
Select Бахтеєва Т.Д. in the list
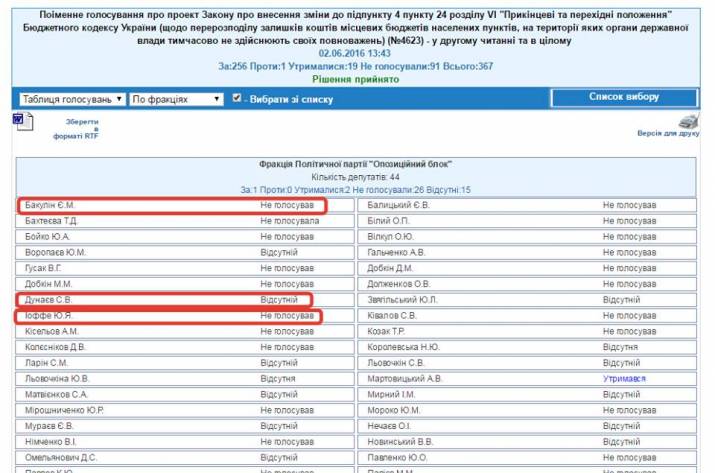[50, 220]
